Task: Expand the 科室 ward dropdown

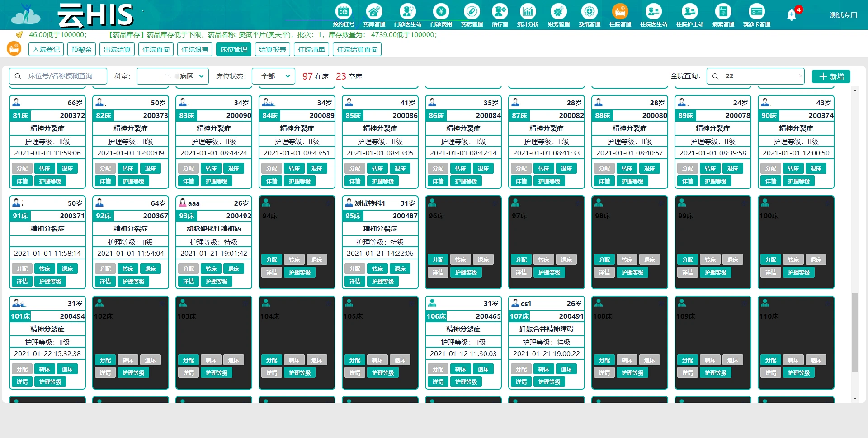Action: point(173,76)
